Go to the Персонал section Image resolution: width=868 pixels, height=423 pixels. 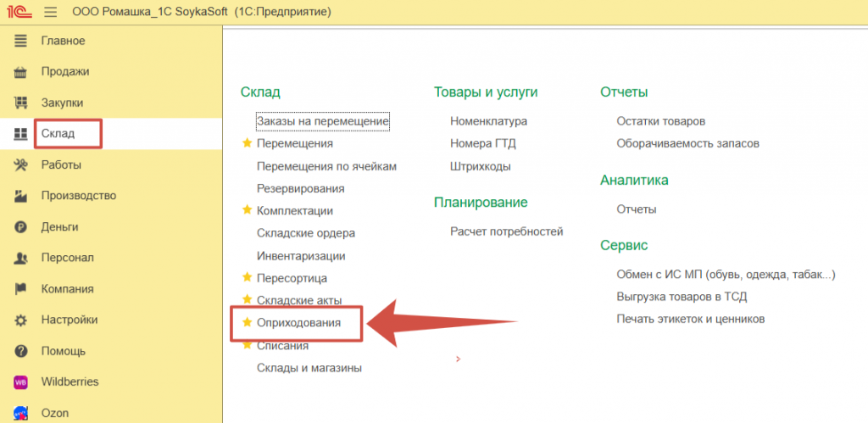tap(67, 258)
